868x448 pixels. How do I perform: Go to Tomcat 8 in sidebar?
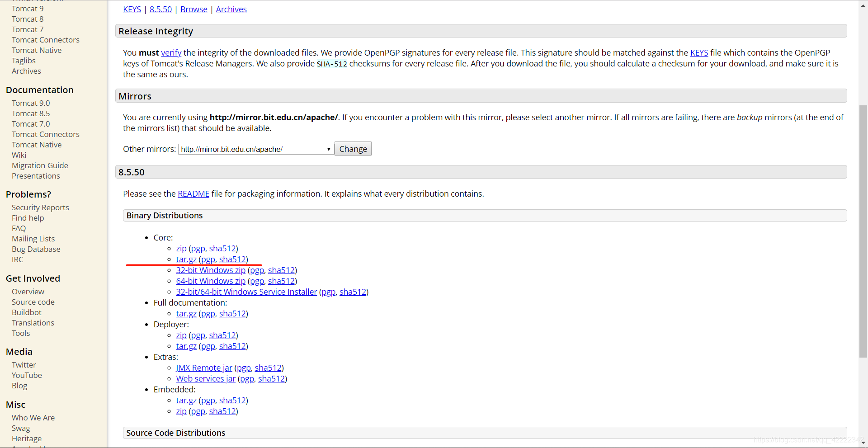point(28,19)
